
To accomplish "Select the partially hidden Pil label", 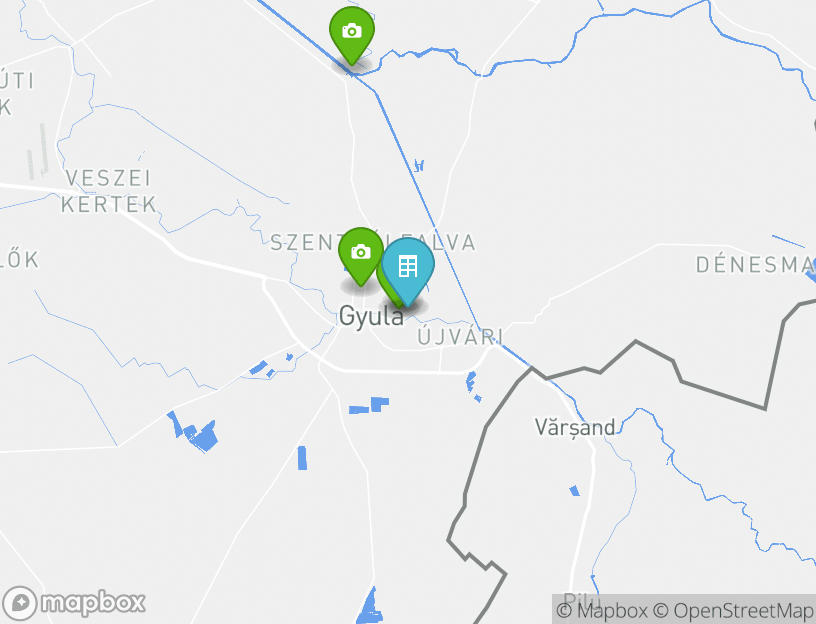I will [575, 600].
